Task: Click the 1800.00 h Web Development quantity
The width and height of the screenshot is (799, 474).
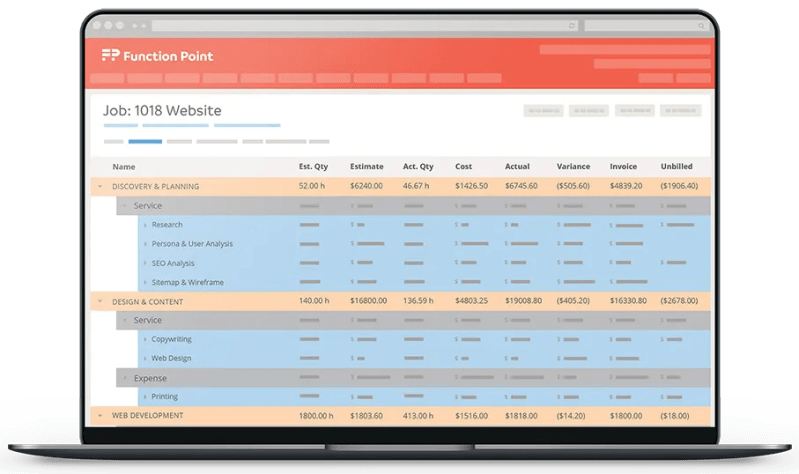Action: (x=316, y=416)
